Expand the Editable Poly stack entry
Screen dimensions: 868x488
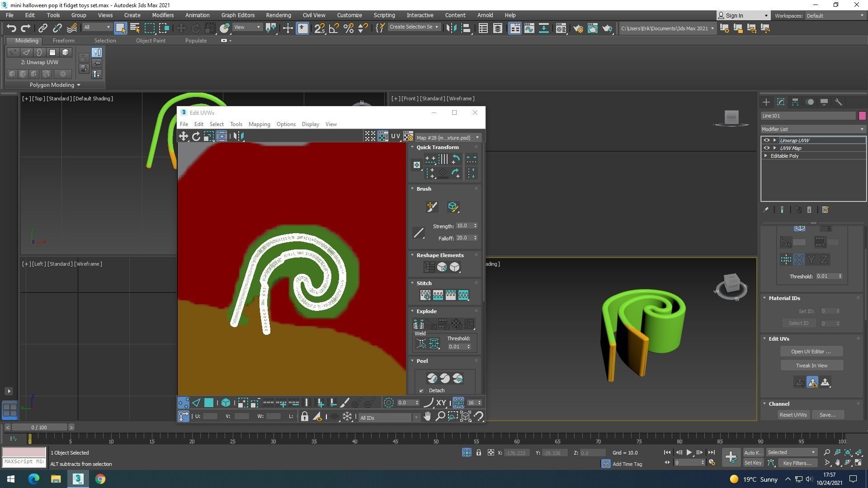coord(766,156)
